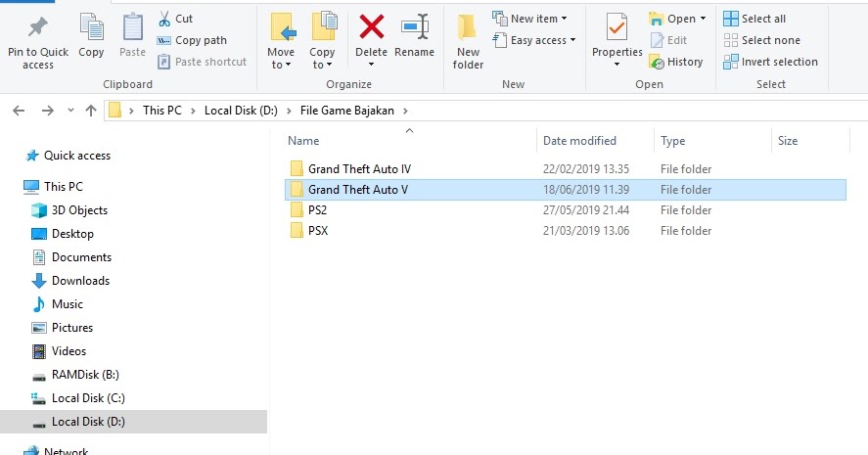
Task: Go up one level with up arrow
Action: pyautogui.click(x=91, y=111)
